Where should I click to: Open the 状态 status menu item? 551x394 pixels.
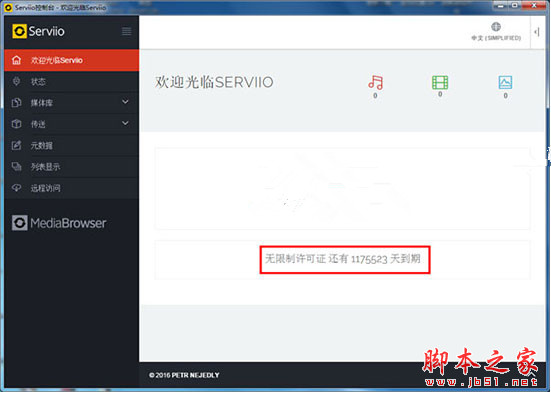click(x=72, y=82)
